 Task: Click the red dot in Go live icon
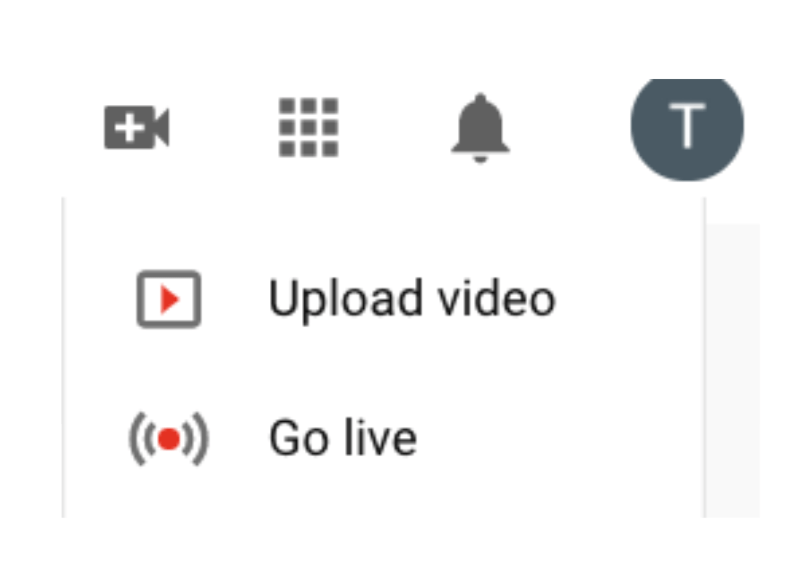[169, 439]
